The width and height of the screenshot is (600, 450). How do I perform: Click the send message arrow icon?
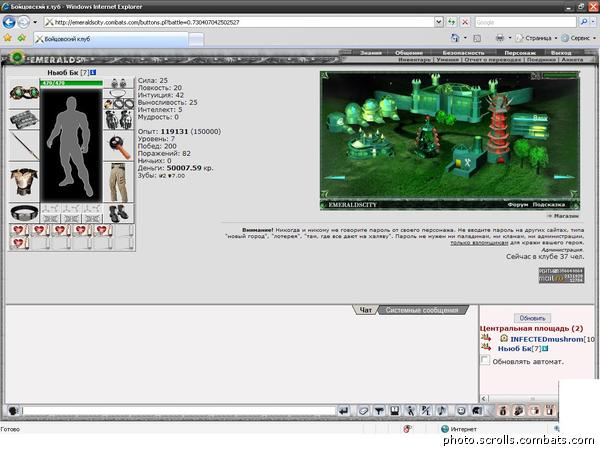tap(344, 411)
